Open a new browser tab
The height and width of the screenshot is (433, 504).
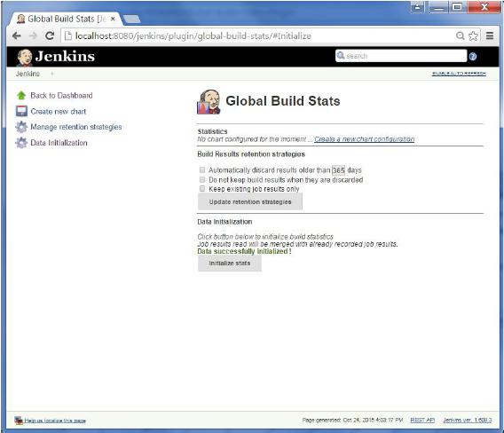coord(132,20)
